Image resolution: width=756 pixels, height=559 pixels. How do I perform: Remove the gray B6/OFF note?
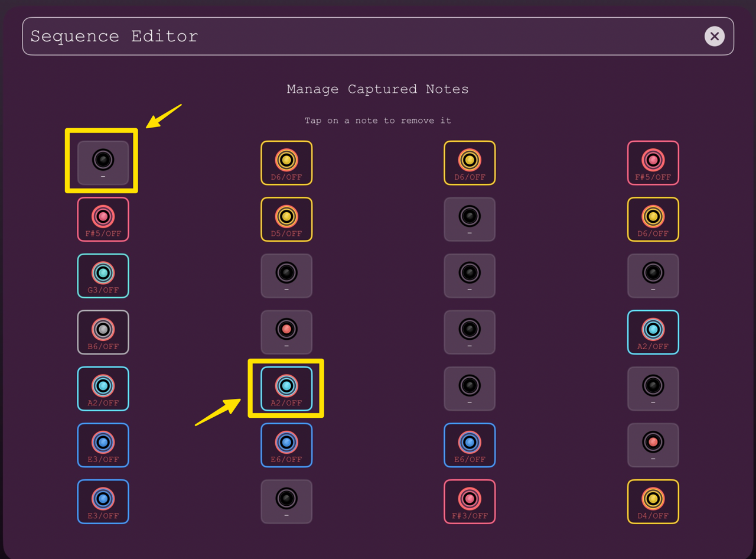pos(103,332)
